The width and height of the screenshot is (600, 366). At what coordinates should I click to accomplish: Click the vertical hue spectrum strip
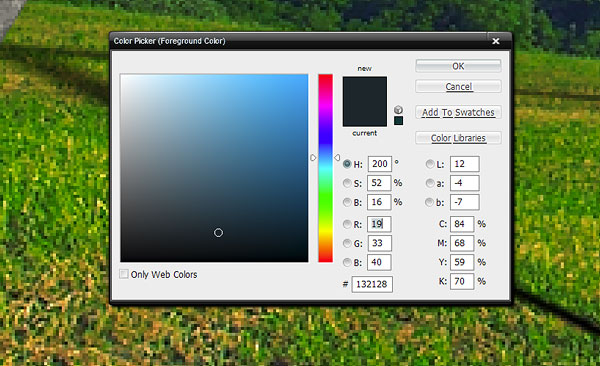[x=325, y=168]
